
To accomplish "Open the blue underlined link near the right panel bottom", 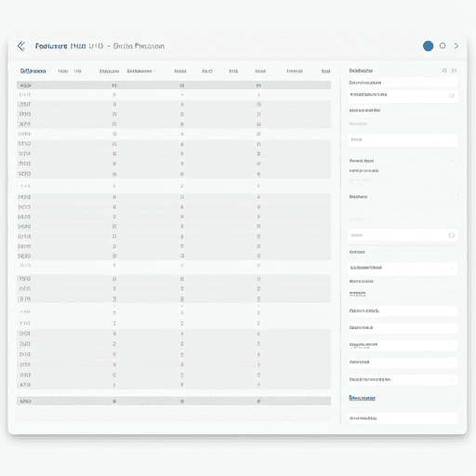I will coord(362,398).
